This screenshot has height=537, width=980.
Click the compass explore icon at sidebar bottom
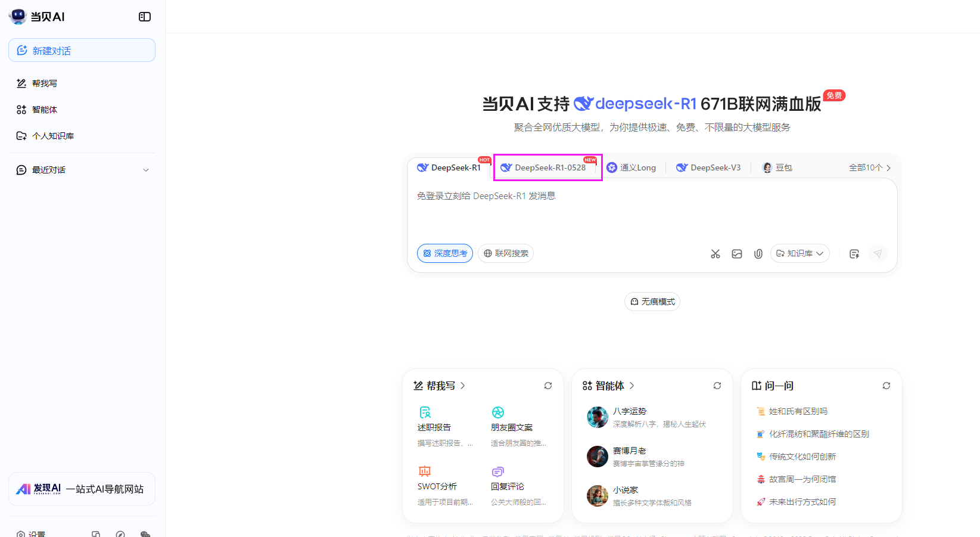click(x=120, y=534)
